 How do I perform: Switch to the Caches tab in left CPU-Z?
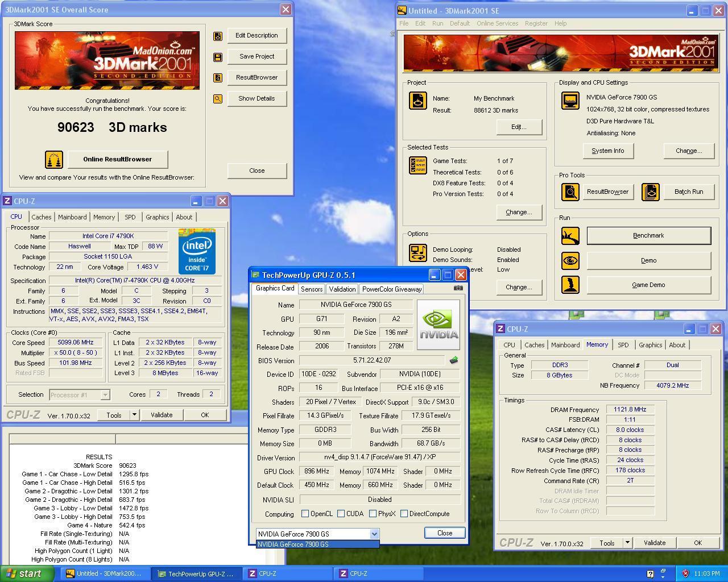point(42,217)
